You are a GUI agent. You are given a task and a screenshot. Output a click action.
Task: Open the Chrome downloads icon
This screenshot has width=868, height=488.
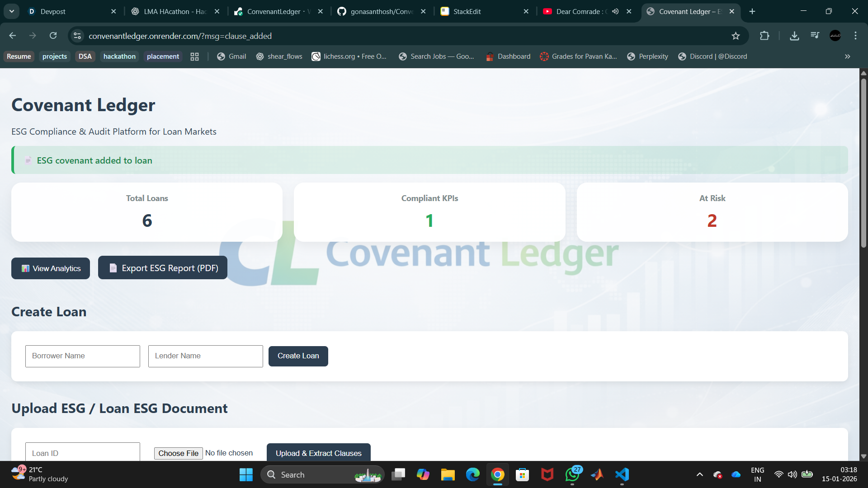[x=794, y=36]
